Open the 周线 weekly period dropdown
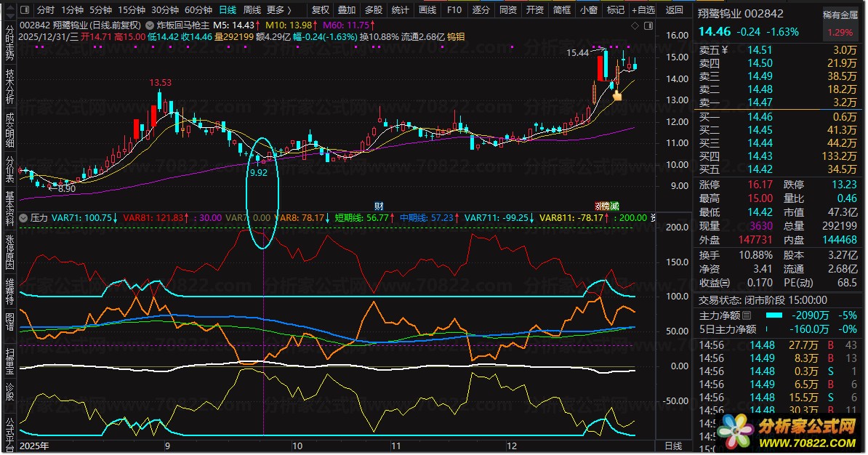 (252, 10)
